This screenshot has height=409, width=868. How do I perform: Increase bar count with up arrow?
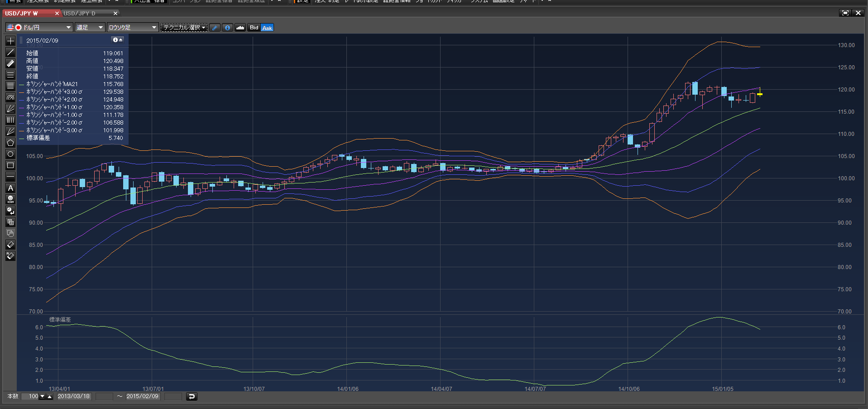coord(50,397)
